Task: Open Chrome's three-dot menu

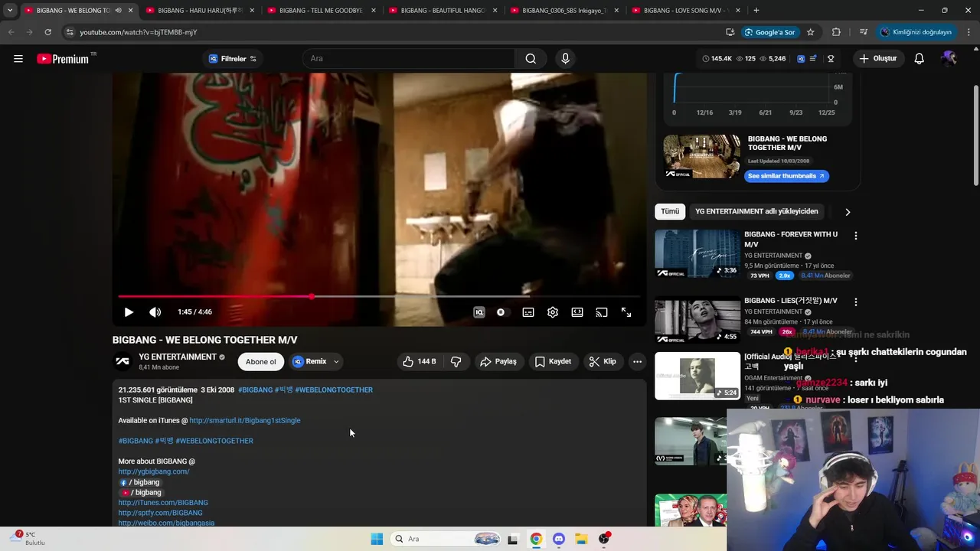Action: [969, 32]
